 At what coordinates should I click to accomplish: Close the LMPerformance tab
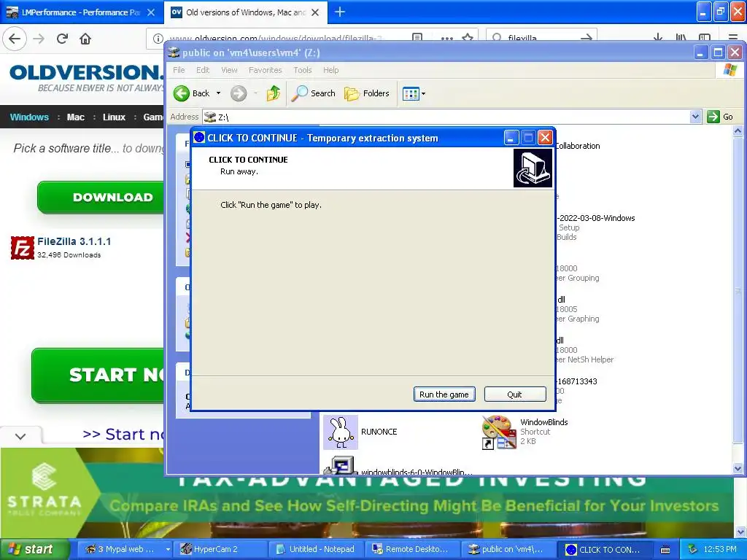pos(151,12)
